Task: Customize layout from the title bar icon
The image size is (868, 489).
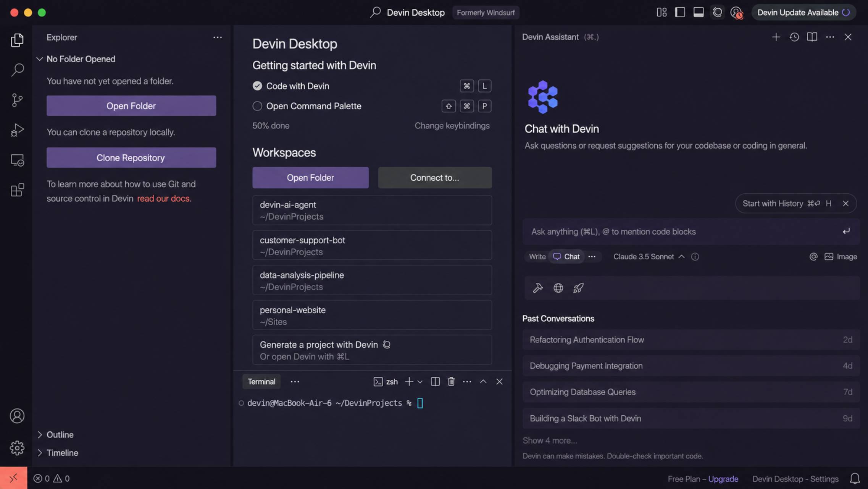Action: coord(661,12)
